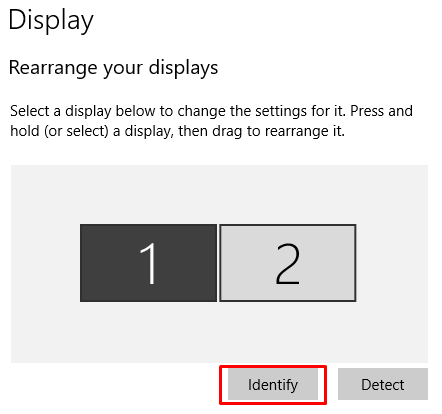
Task: Detect additional connected displays
Action: (383, 384)
